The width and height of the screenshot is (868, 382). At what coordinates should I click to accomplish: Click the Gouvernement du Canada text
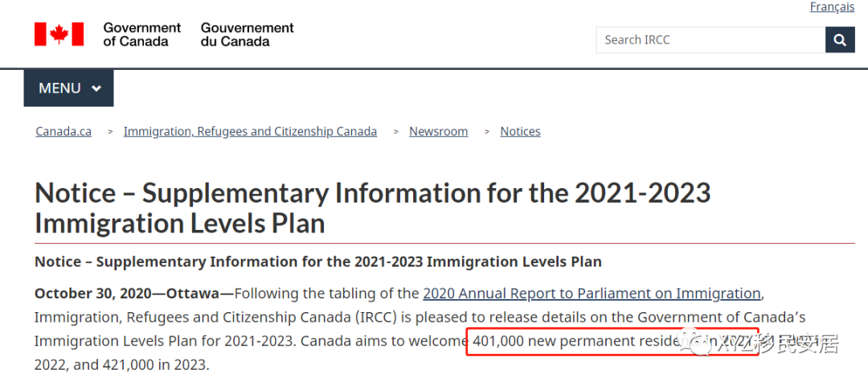click(x=248, y=35)
